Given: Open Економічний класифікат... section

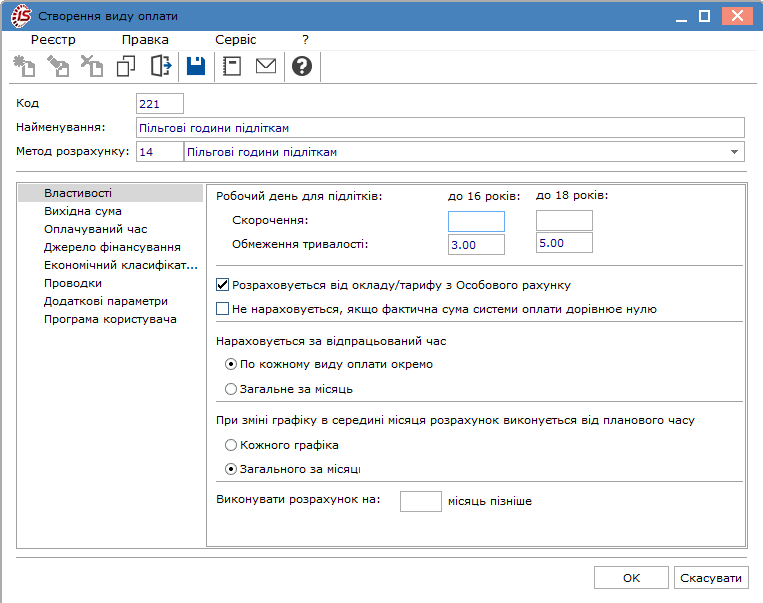Looking at the screenshot, I should (121, 265).
